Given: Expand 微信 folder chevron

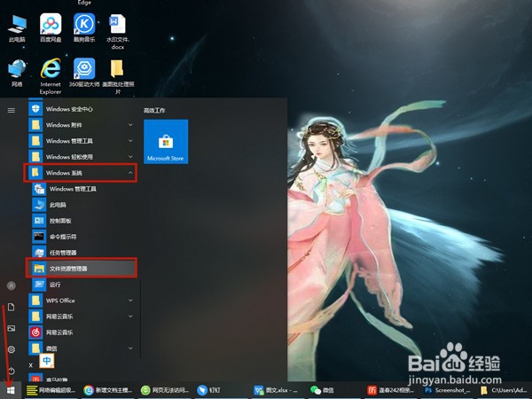Looking at the screenshot, I should tap(130, 348).
